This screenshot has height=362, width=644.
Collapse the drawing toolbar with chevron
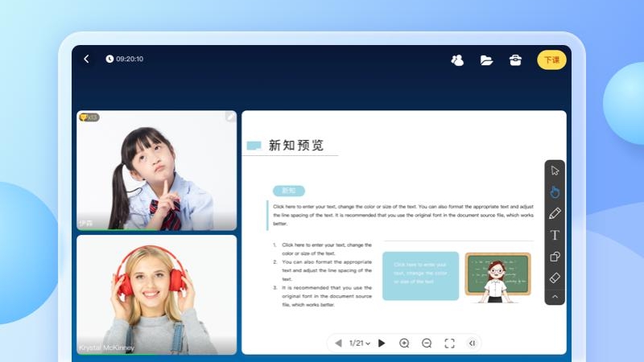click(555, 297)
